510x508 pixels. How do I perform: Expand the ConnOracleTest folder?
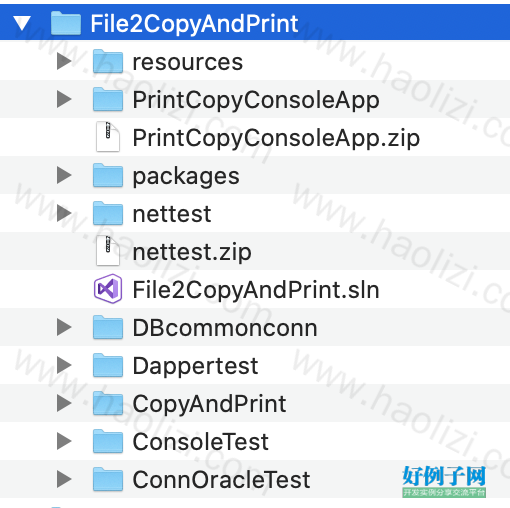pos(64,479)
